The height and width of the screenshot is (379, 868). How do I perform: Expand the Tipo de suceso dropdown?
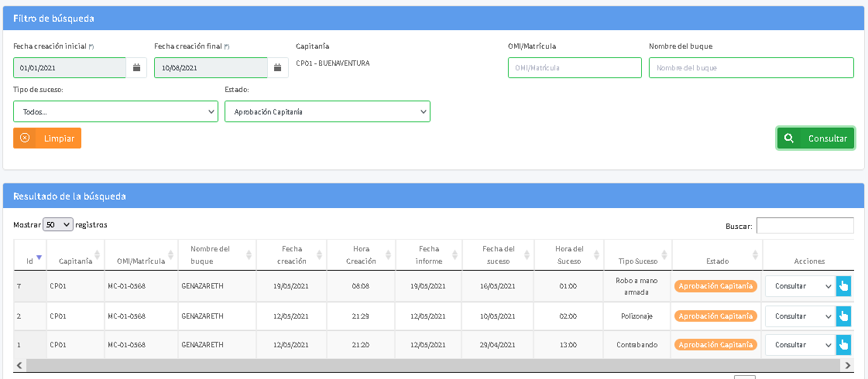pos(115,111)
